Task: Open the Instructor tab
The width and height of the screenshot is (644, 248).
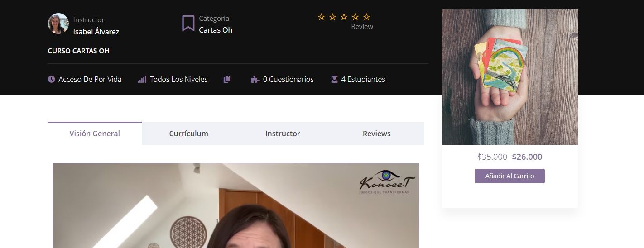Action: click(x=283, y=134)
